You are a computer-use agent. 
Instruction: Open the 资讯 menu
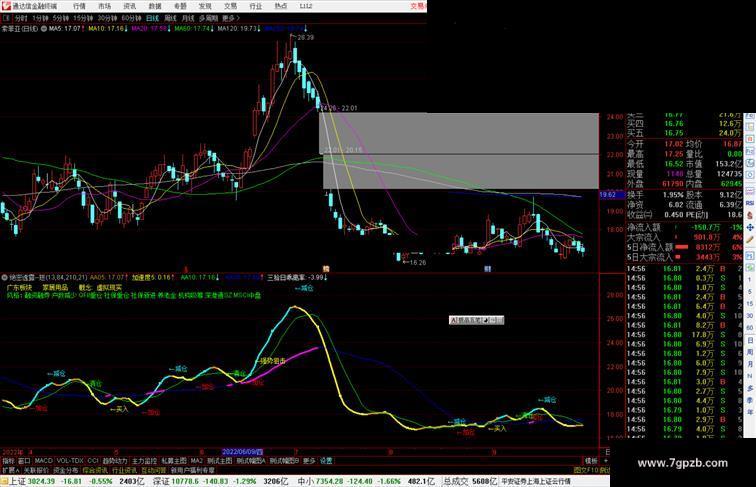tap(129, 6)
